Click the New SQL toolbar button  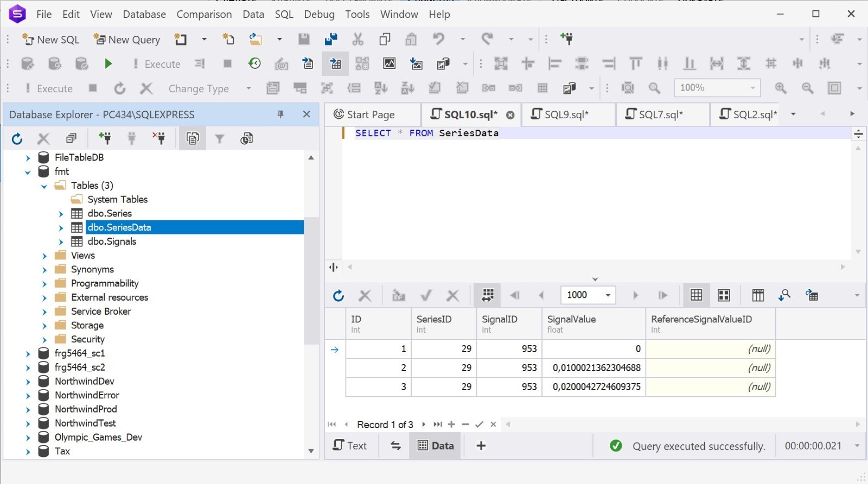50,39
